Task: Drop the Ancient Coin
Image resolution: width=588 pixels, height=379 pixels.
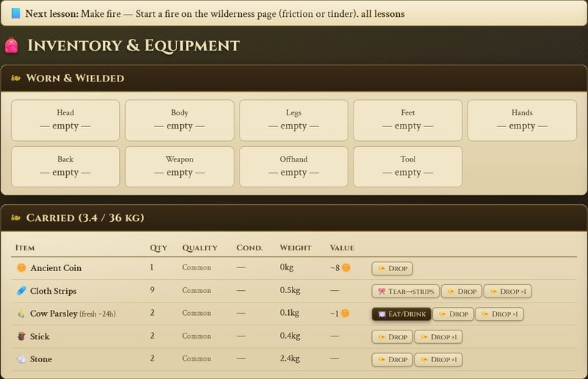Action: [392, 268]
